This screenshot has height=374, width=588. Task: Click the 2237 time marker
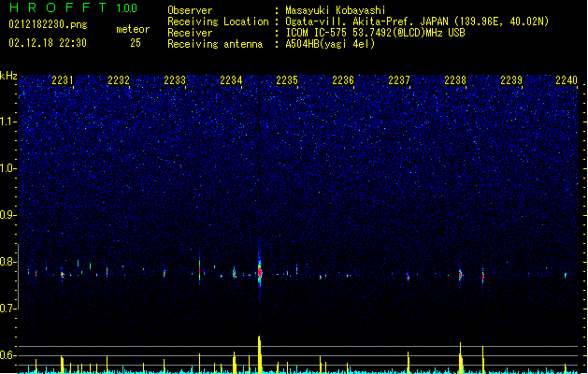399,80
